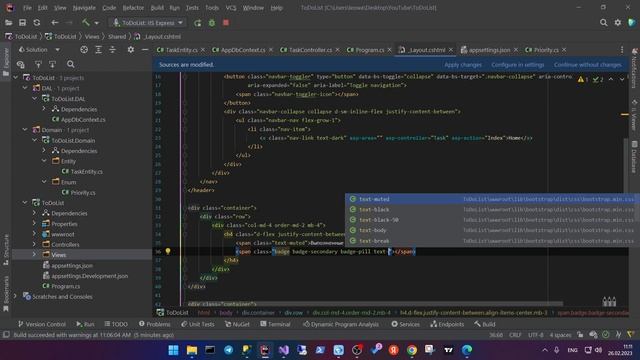Open Rider from the Windows taskbar
The width and height of the screenshot is (640, 360).
click(x=265, y=350)
